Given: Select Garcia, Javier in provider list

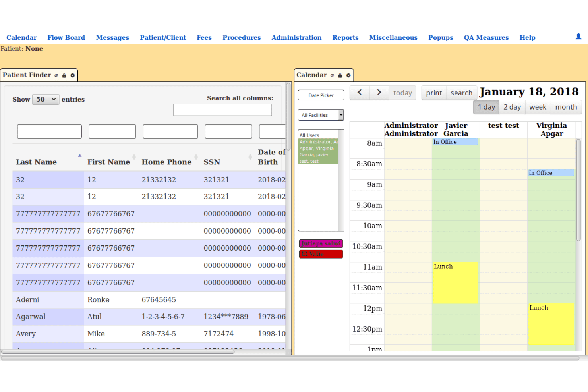Looking at the screenshot, I should tap(318, 154).
